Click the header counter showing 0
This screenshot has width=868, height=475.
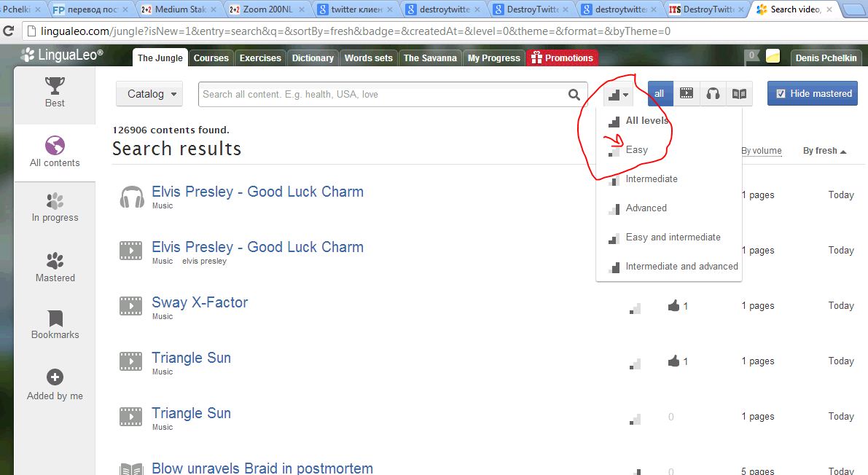coord(752,55)
